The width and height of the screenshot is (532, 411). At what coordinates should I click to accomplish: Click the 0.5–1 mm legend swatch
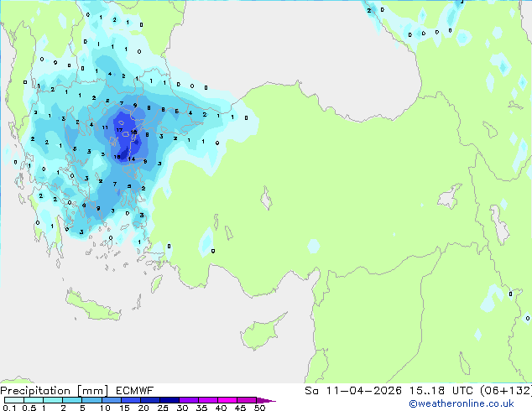(34, 400)
